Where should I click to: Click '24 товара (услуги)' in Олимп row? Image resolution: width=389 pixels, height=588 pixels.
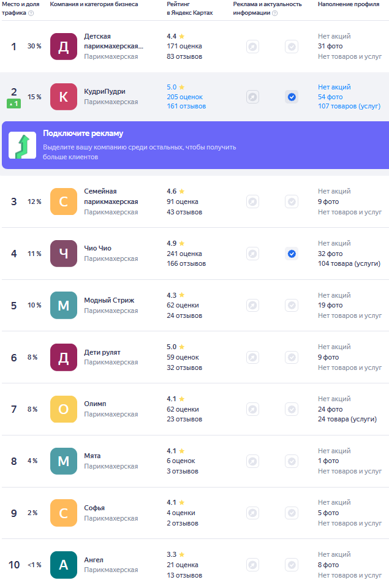coord(347,419)
